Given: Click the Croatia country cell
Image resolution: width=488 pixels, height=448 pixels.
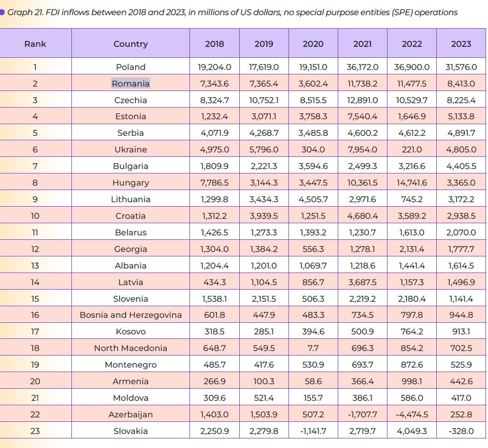Looking at the screenshot, I should pyautogui.click(x=131, y=216).
